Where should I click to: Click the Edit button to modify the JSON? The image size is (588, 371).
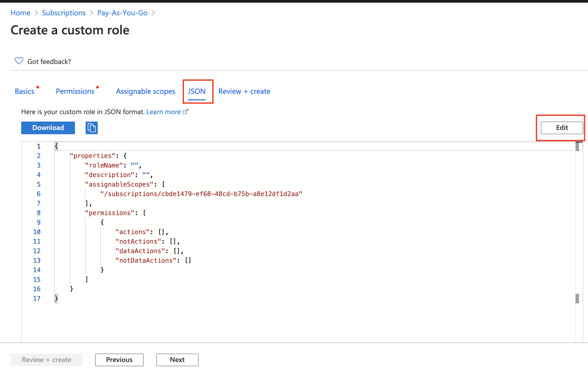[562, 128]
